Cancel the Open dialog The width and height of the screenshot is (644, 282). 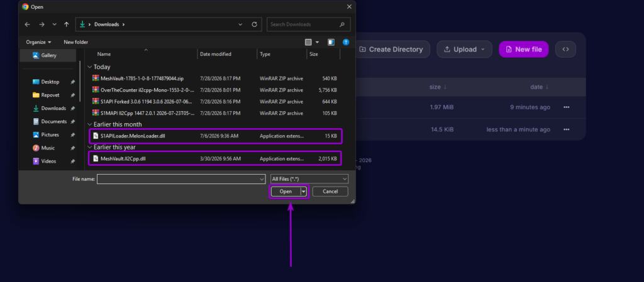[330, 192]
